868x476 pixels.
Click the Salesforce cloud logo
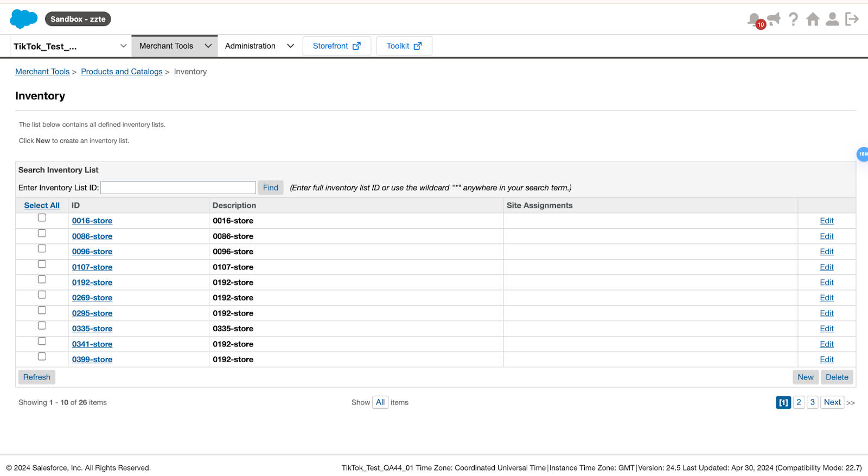tap(23, 19)
